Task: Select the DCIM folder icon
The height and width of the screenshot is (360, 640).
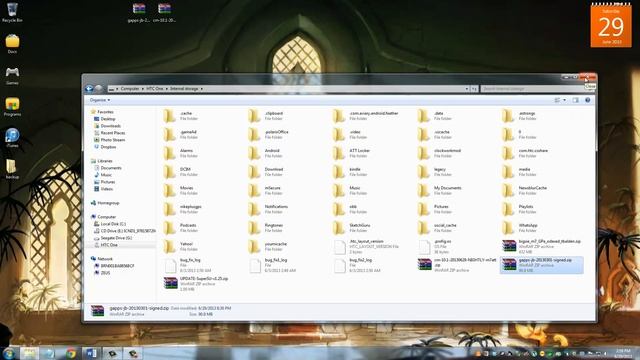Action: click(x=169, y=172)
